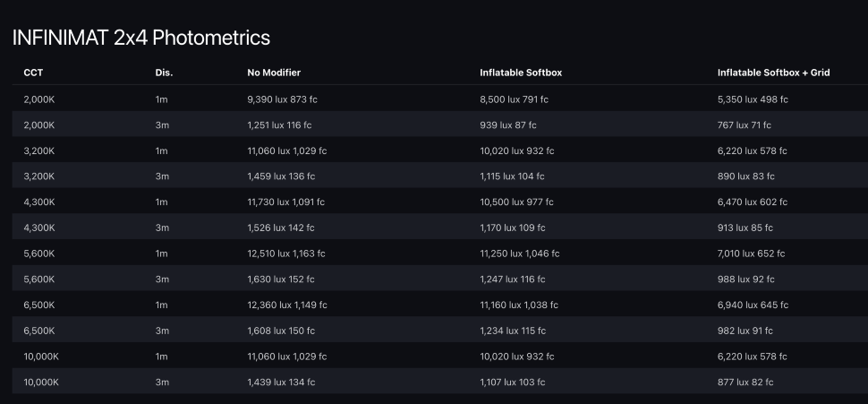Select the CCT column header
Screen dimensions: 868x404
click(33, 73)
